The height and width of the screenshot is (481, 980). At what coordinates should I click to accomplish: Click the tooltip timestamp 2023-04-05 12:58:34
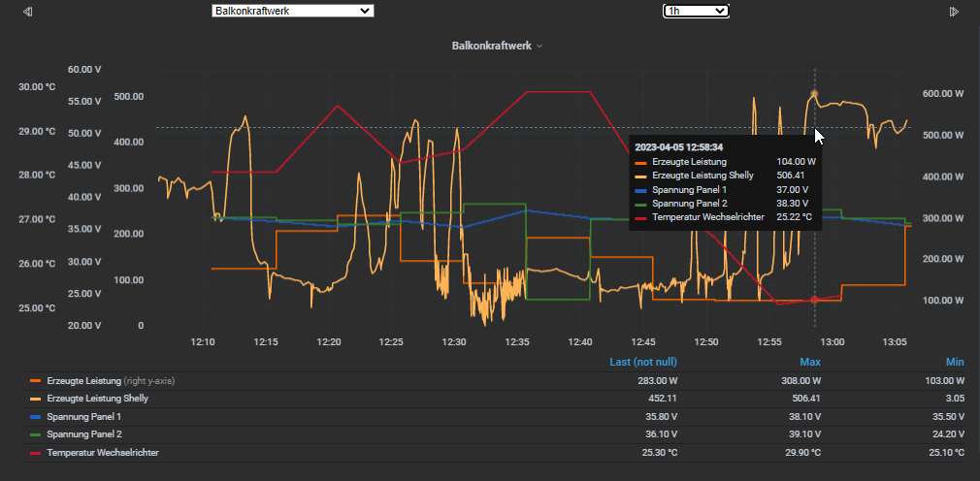pos(679,147)
